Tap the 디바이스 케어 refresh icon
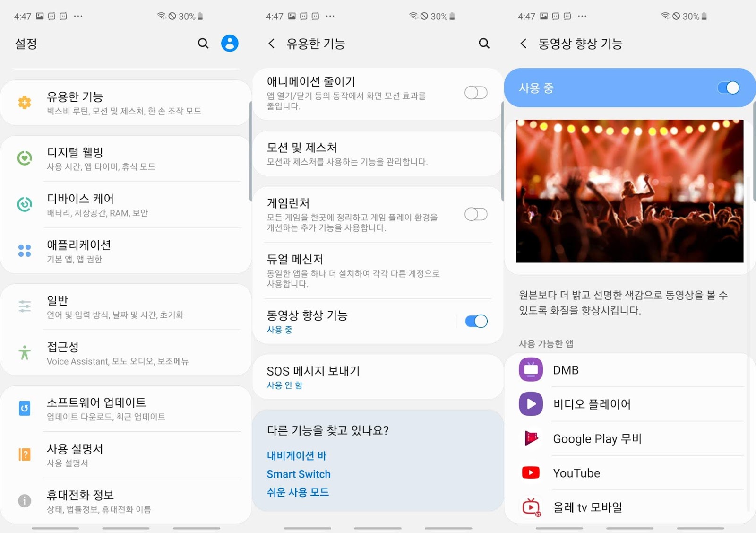 click(25, 204)
